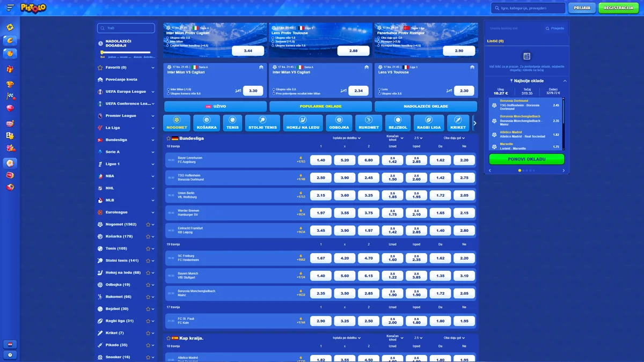
Task: Select the Odbojka sport icon tab
Action: [339, 123]
